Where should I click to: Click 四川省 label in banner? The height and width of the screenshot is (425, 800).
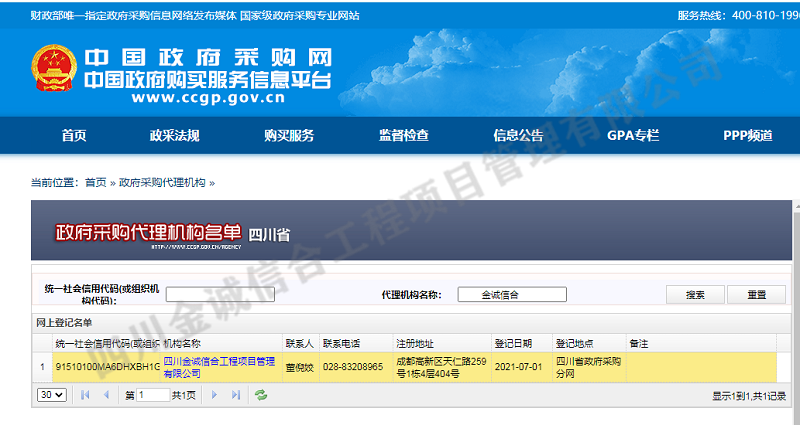(x=269, y=235)
